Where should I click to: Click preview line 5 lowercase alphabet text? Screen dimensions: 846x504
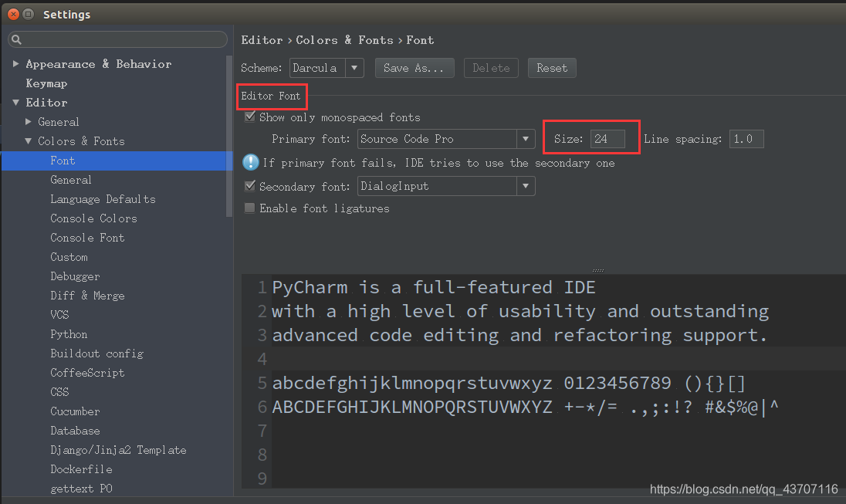[x=508, y=383]
